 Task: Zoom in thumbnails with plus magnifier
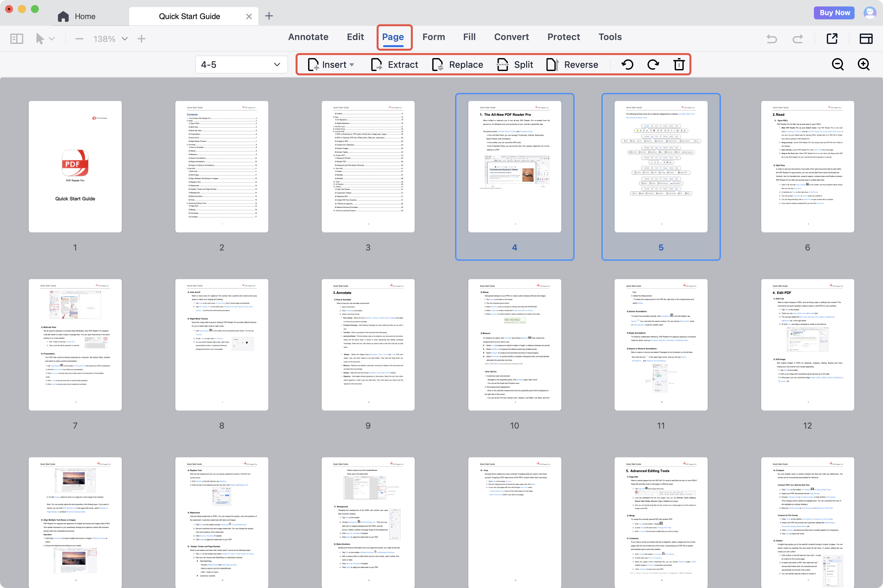point(864,65)
